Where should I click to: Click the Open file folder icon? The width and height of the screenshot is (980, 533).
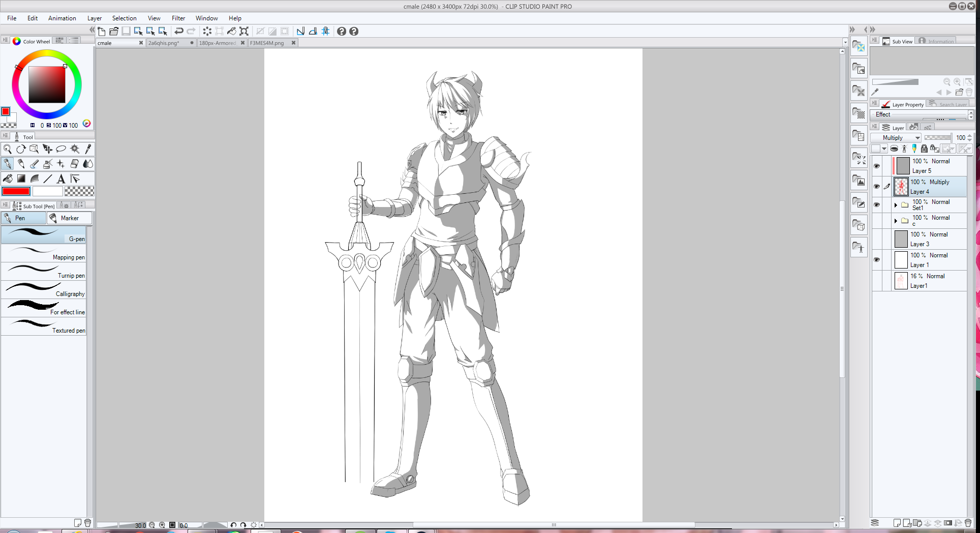[114, 32]
